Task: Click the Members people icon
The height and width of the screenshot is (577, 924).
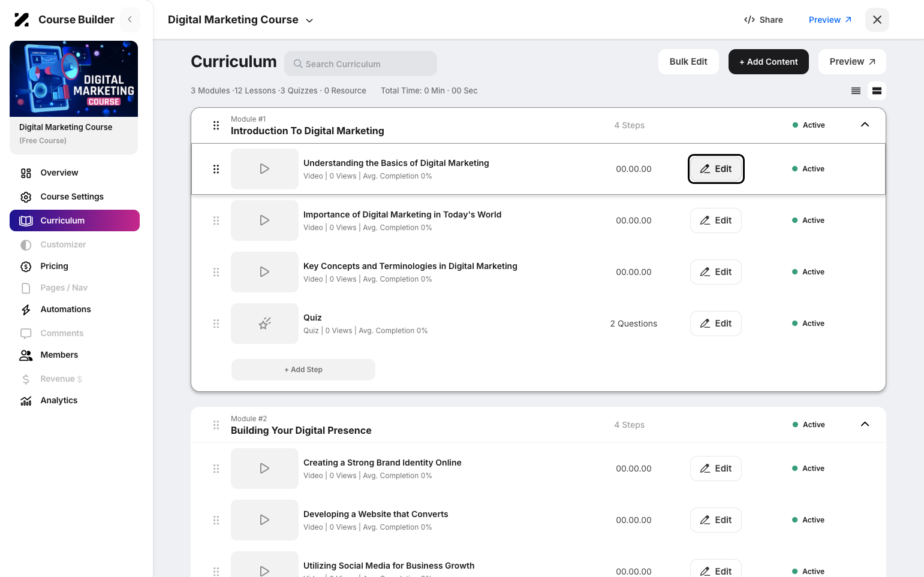Action: (26, 355)
